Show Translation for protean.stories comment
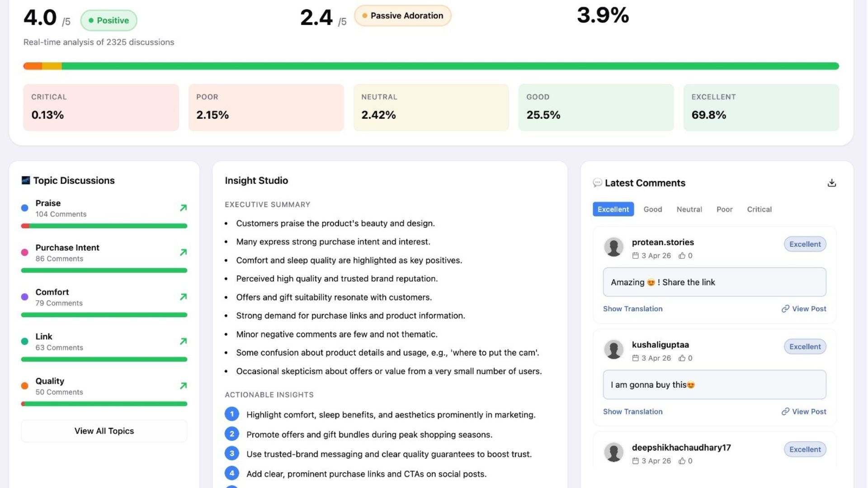 pyautogui.click(x=632, y=309)
